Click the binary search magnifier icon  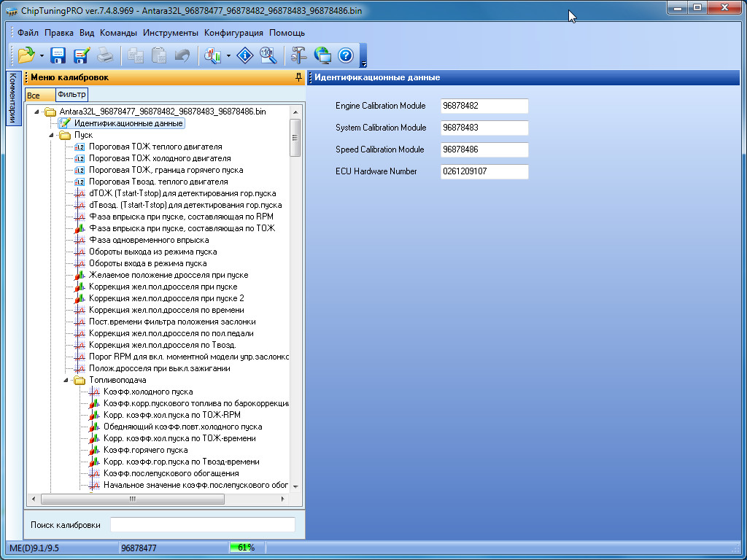268,55
